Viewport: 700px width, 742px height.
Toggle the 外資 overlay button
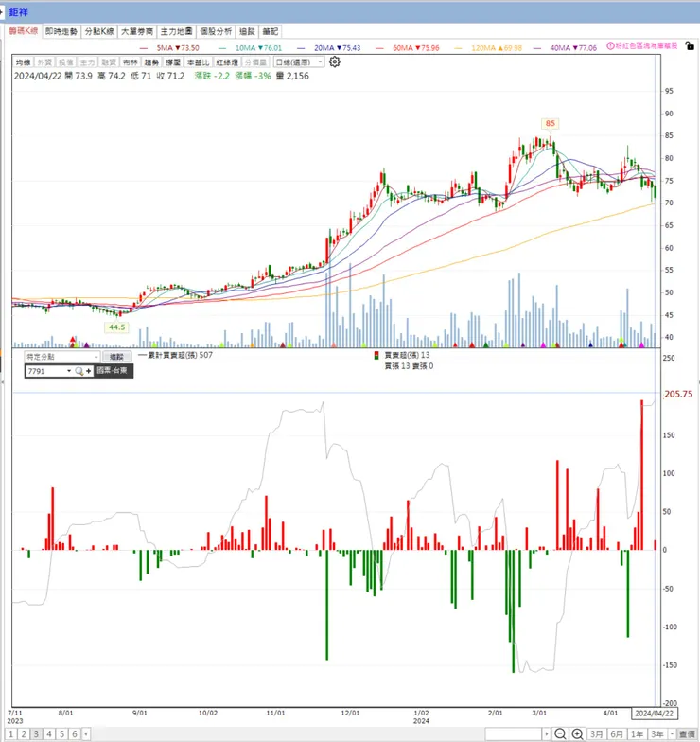pyautogui.click(x=44, y=62)
